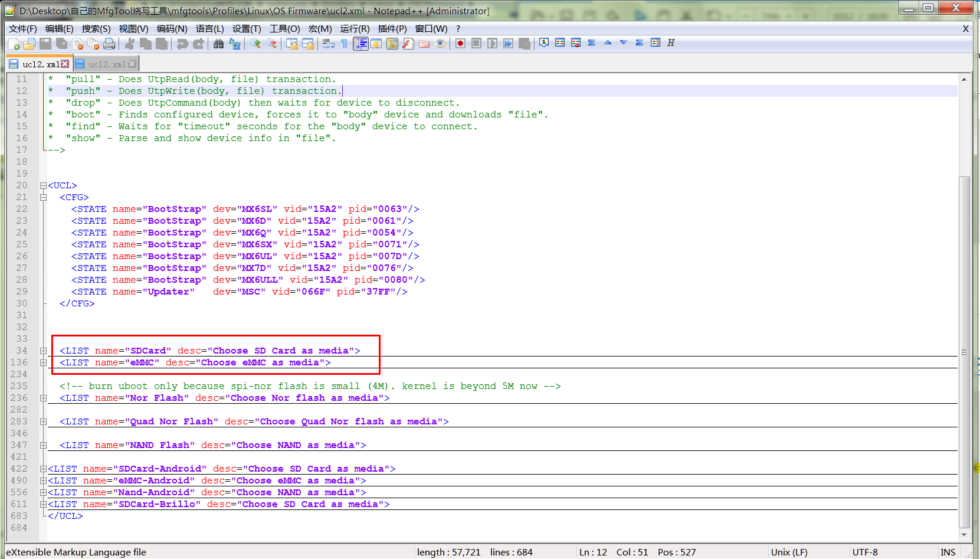Click the Clear Compare results icon
Viewport: 980px width, 559px height.
tap(576, 43)
